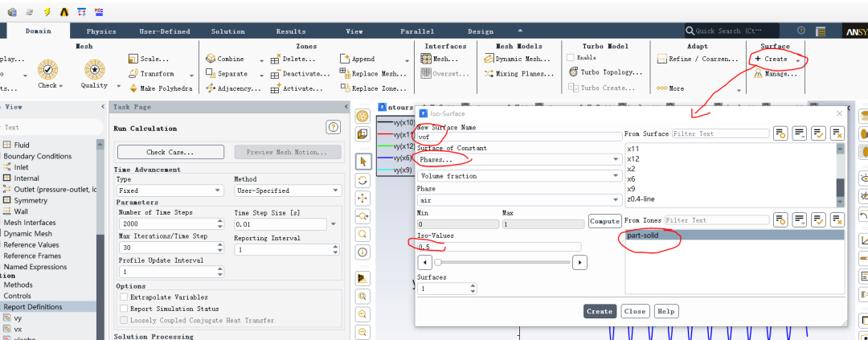
Task: Click the Transform mesh tool
Action: point(151,74)
